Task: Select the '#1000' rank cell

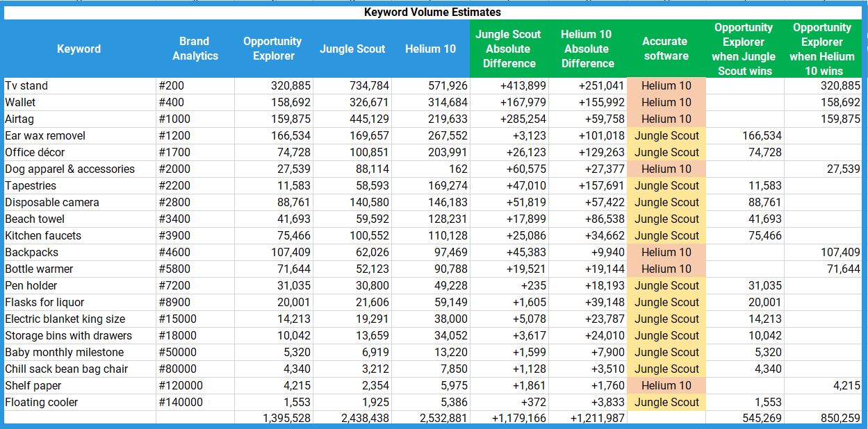Action: coord(195,119)
